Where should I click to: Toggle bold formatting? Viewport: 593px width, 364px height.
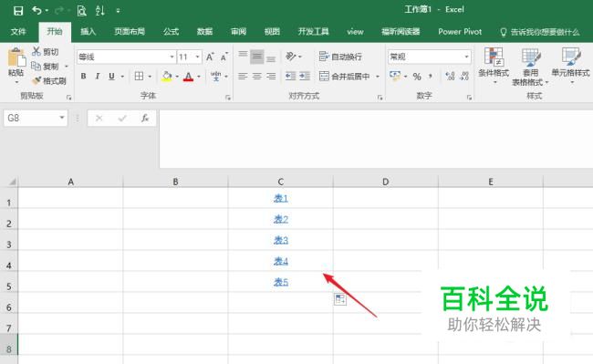83,77
